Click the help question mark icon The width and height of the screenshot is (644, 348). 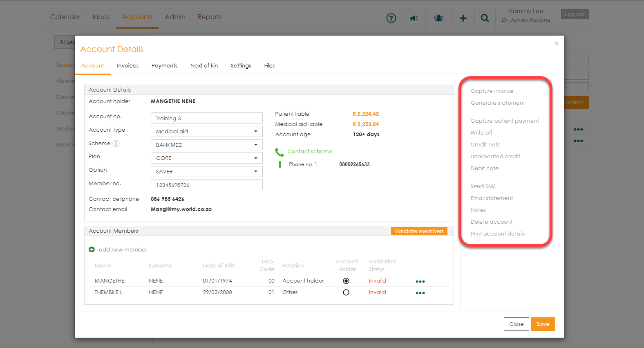[x=391, y=18]
